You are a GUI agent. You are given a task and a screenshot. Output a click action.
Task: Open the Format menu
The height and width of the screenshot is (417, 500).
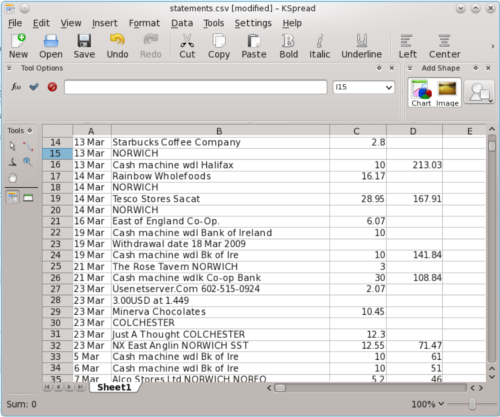pos(144,23)
